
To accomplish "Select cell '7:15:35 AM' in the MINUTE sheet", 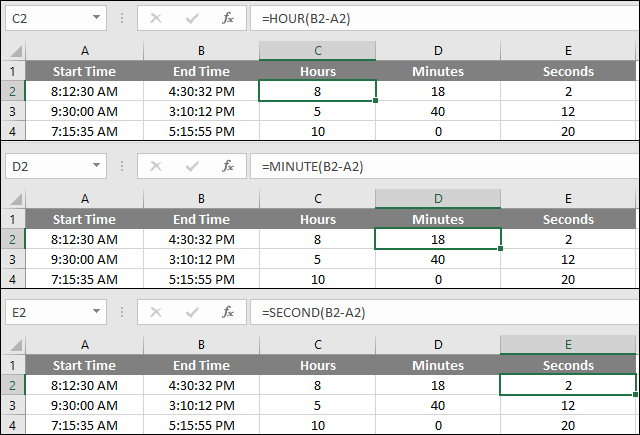I will (x=84, y=280).
